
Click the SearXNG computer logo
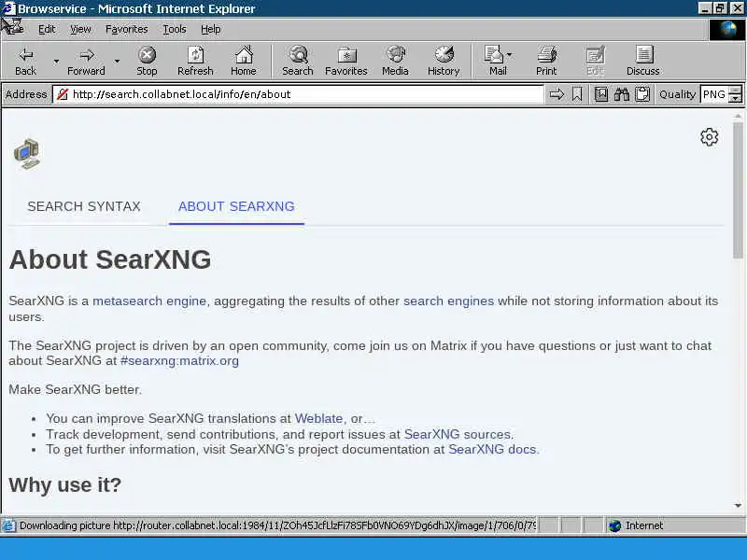coord(27,153)
